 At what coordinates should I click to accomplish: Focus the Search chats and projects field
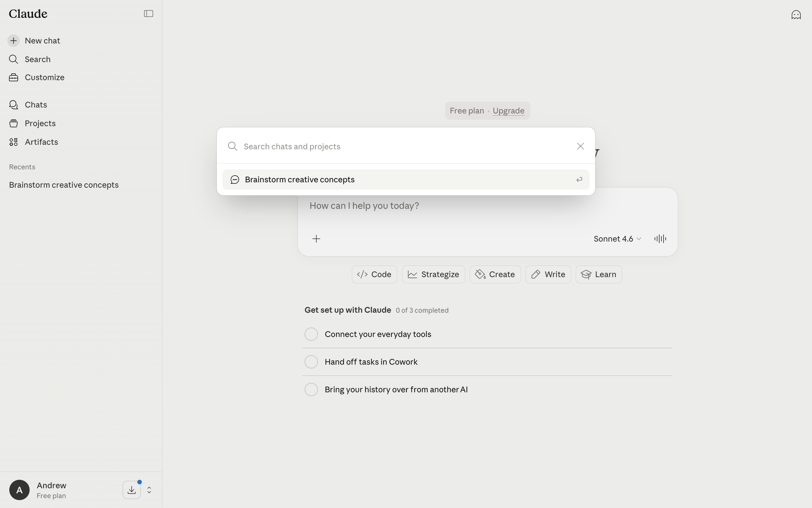(x=406, y=146)
